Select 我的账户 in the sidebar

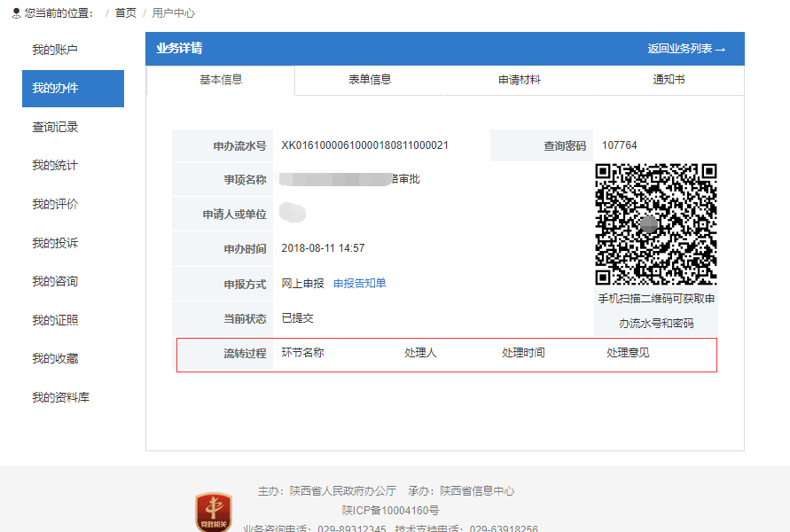point(55,50)
